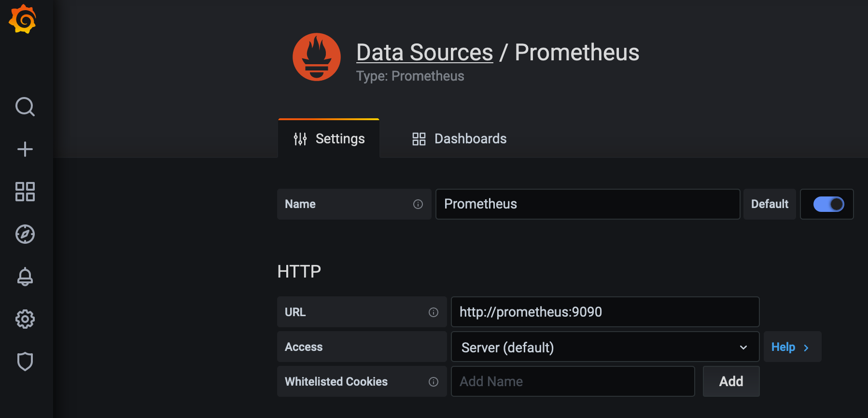Switch to the Settings tab
Image resolution: width=868 pixels, height=418 pixels.
pyautogui.click(x=329, y=139)
